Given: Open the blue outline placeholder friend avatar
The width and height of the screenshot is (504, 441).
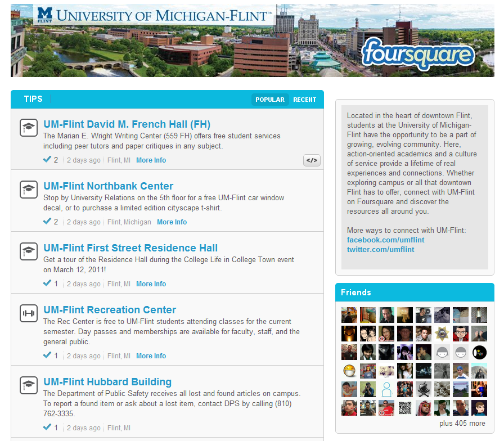Looking at the screenshot, I should [x=386, y=389].
